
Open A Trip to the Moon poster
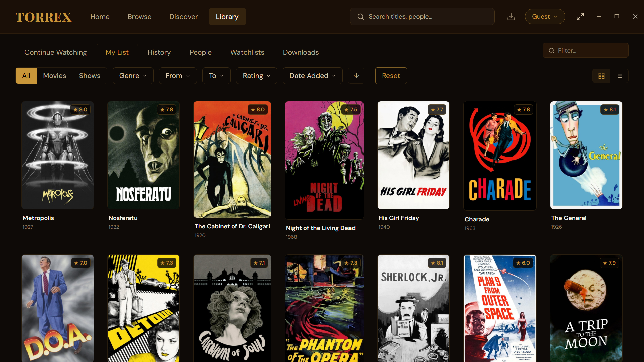point(586,308)
